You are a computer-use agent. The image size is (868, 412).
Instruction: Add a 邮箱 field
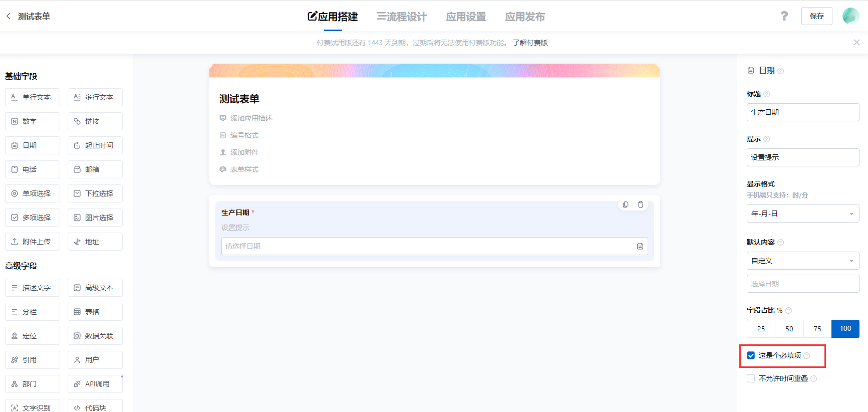(95, 169)
